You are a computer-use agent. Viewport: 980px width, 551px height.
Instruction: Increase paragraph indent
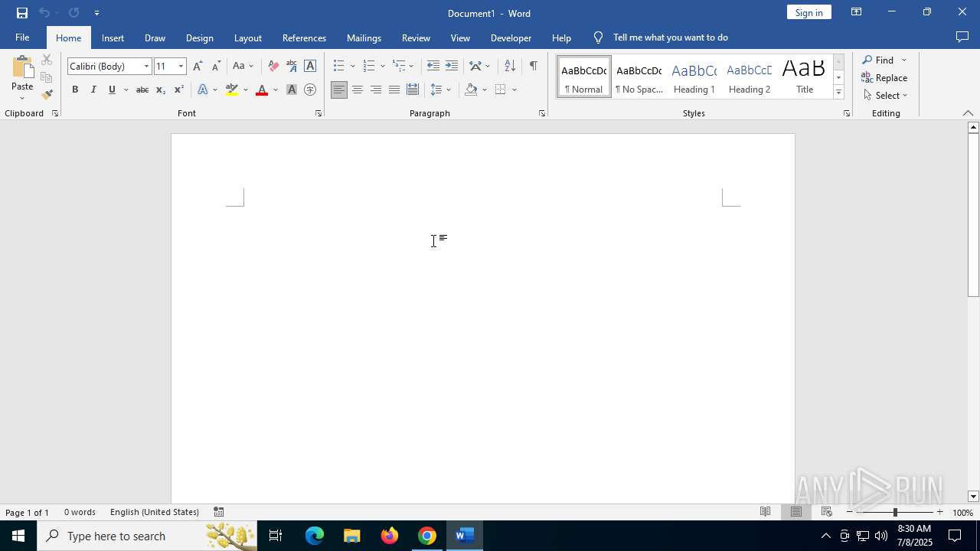(452, 66)
